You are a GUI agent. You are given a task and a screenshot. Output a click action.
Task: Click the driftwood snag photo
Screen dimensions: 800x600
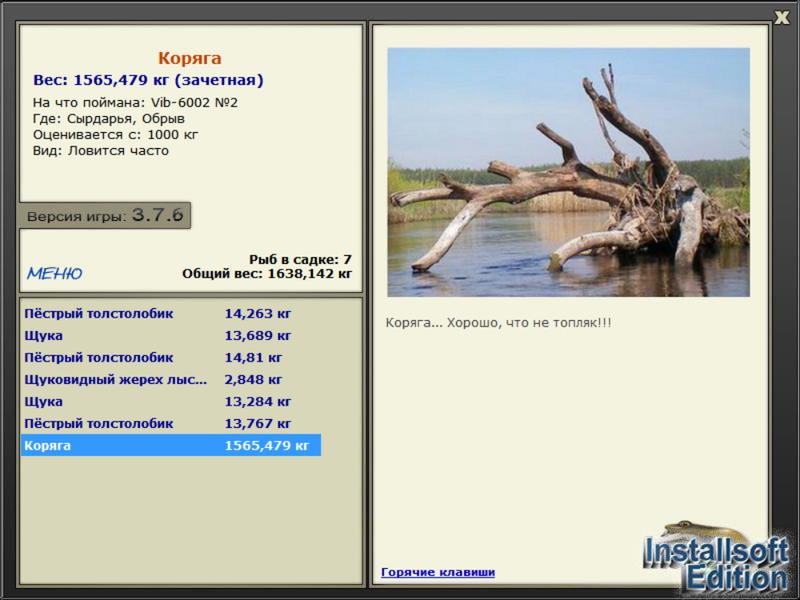(568, 172)
